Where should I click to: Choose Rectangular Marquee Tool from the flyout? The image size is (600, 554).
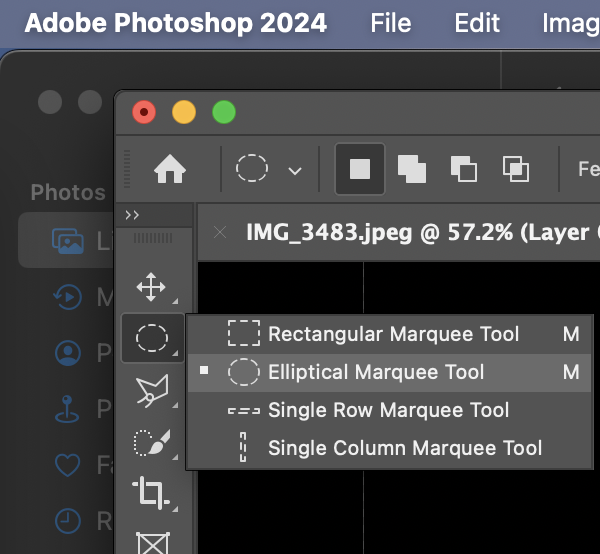(390, 334)
